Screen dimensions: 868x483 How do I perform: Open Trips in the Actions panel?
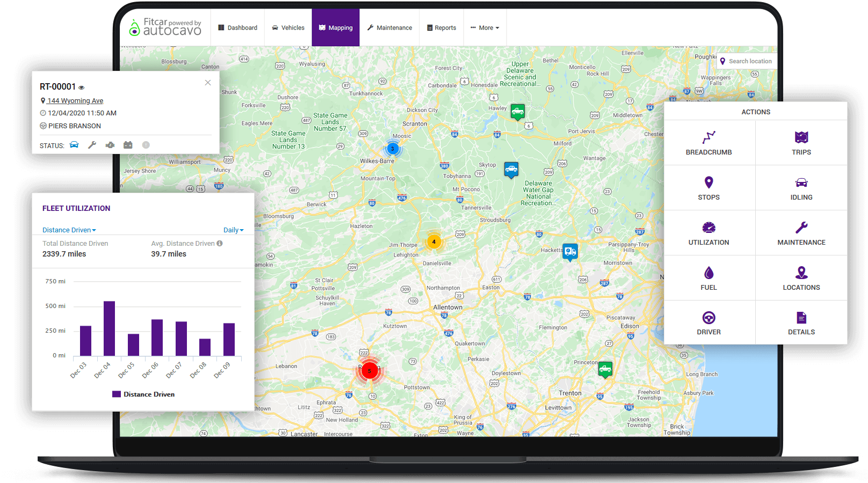click(x=801, y=143)
